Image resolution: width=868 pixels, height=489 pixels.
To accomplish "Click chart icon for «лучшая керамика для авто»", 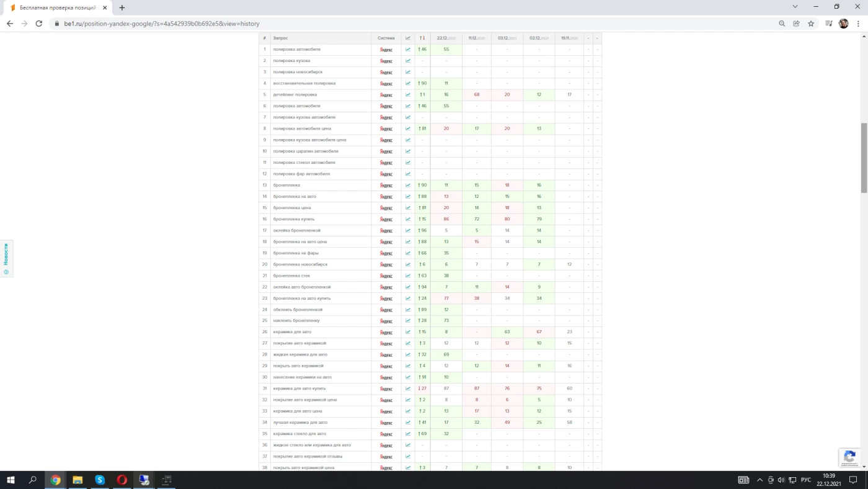I will pos(408,423).
